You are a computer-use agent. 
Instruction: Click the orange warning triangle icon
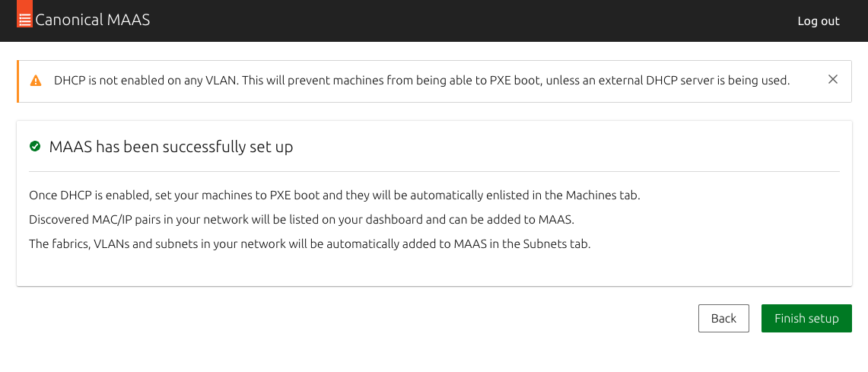click(36, 81)
